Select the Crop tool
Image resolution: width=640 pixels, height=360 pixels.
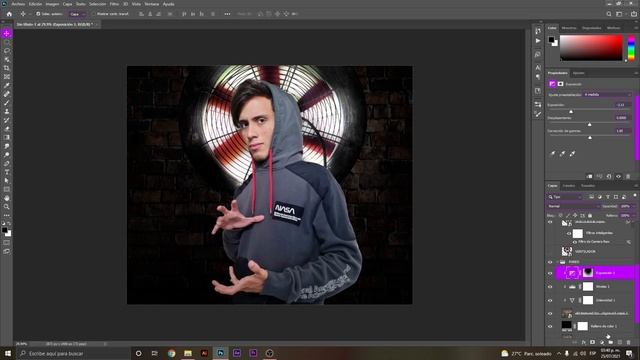7,68
